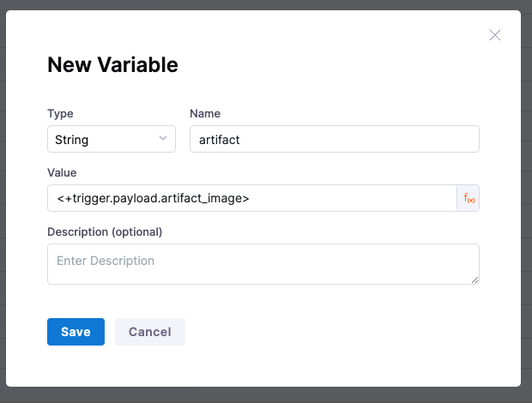Image resolution: width=532 pixels, height=403 pixels.
Task: Click the f(x) expression icon beside Value
Action: click(x=469, y=198)
